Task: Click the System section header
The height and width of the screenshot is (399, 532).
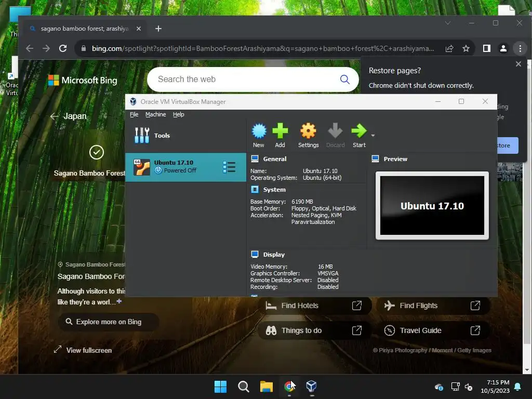Action: (x=274, y=190)
